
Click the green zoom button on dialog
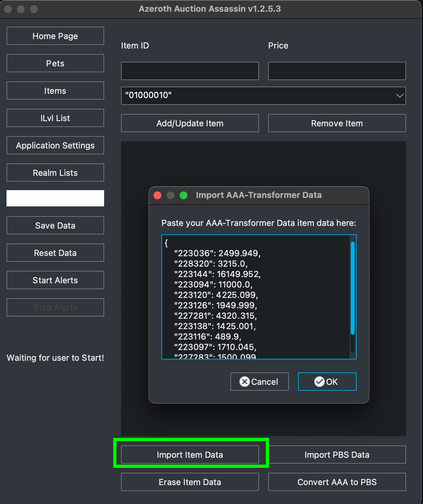pos(184,195)
